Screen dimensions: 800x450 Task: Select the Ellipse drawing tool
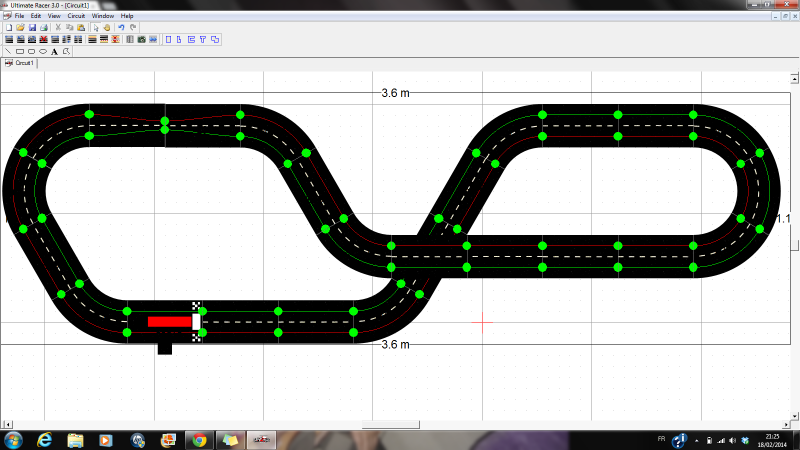(x=43, y=50)
